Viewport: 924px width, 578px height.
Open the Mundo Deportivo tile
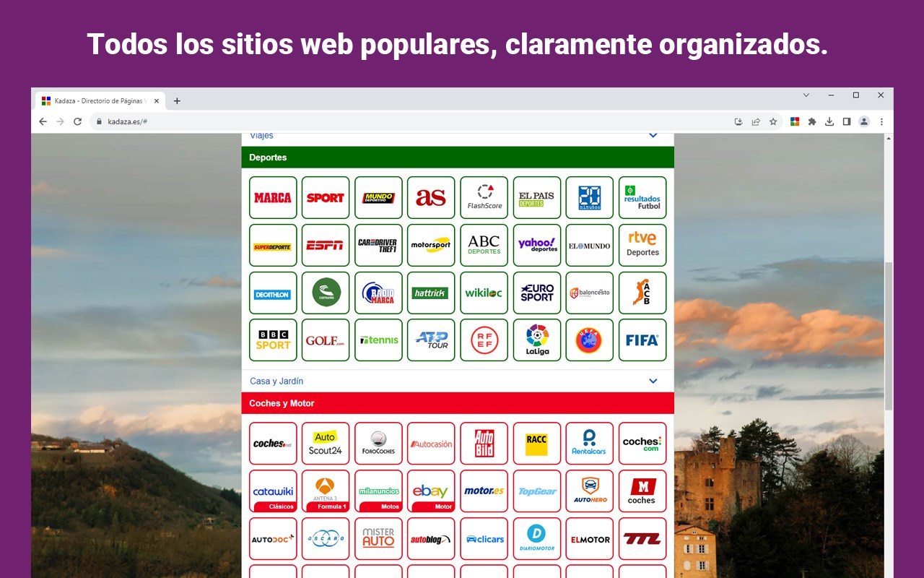coord(378,197)
